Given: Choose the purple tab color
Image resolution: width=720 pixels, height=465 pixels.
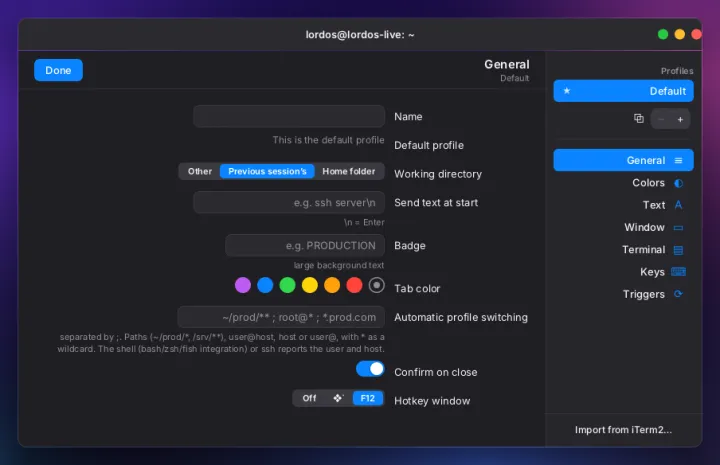Looking at the screenshot, I should click(243, 285).
